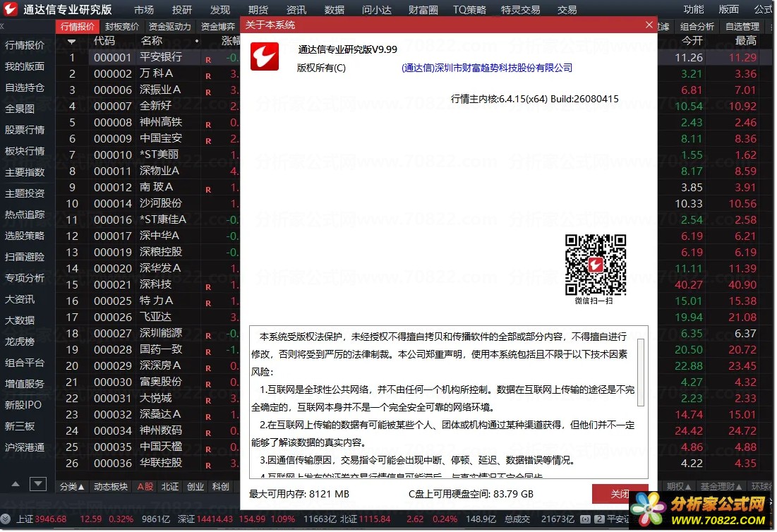The width and height of the screenshot is (777, 532).
Task: Select stock row 000021 深科技
Action: [x=147, y=285]
